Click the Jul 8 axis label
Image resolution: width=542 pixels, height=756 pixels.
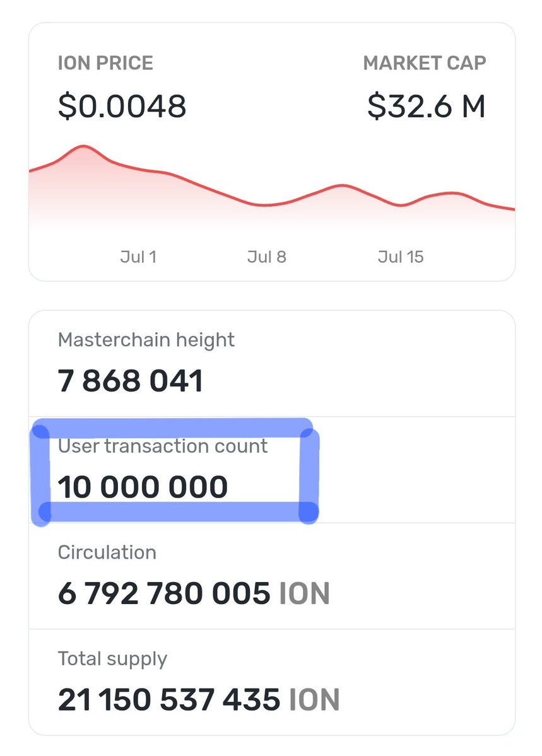(267, 257)
